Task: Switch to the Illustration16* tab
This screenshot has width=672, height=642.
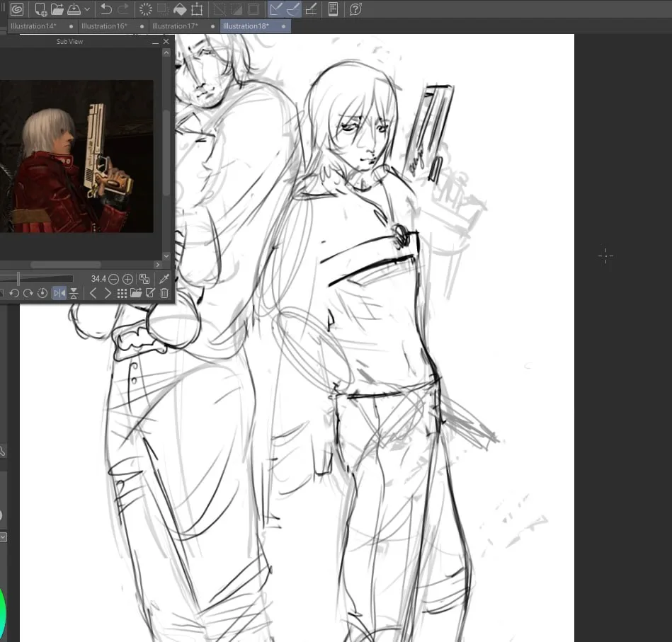Action: pyautogui.click(x=104, y=26)
